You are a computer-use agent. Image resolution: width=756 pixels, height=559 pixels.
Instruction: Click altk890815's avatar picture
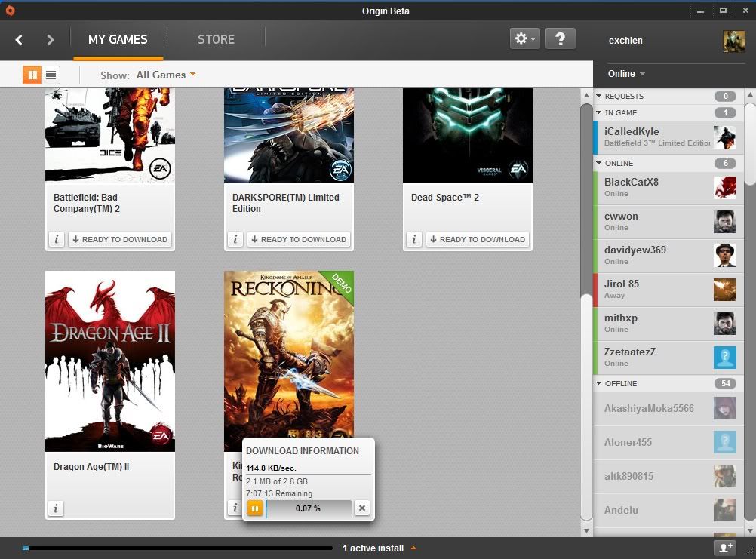(x=725, y=476)
